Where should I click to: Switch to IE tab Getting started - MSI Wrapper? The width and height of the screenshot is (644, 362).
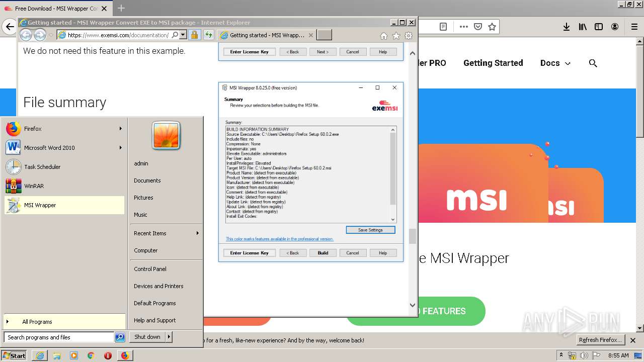(267, 35)
